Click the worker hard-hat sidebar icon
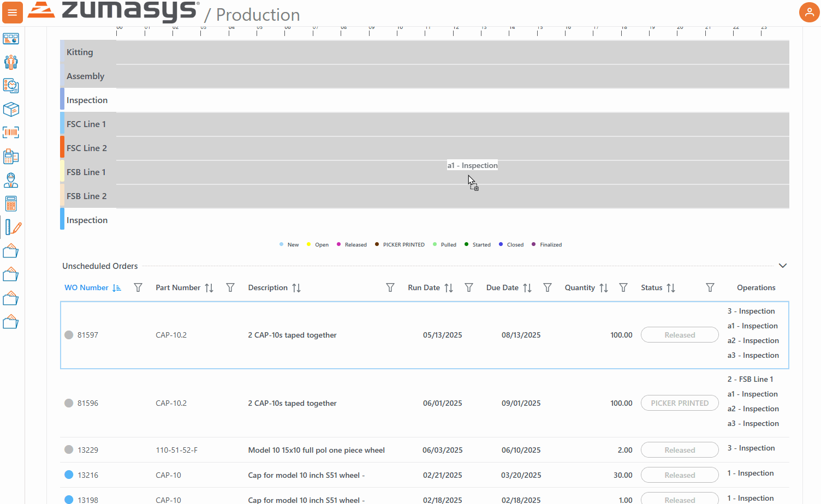 point(11,180)
